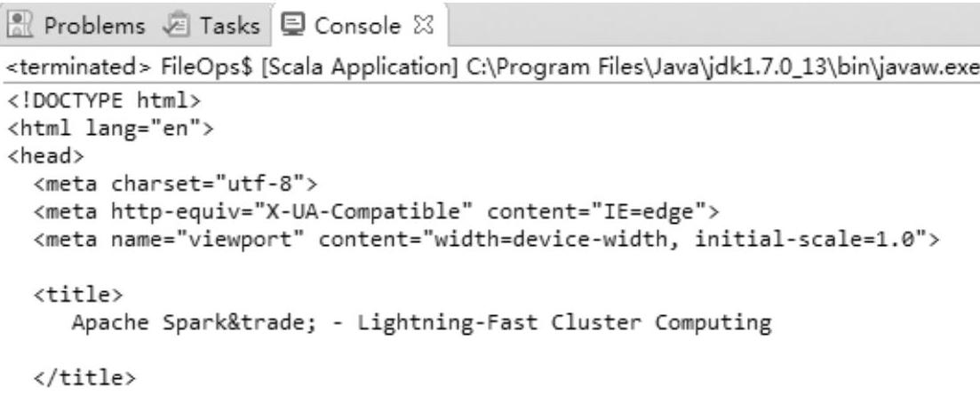Click the closing title tag line

coord(85,377)
